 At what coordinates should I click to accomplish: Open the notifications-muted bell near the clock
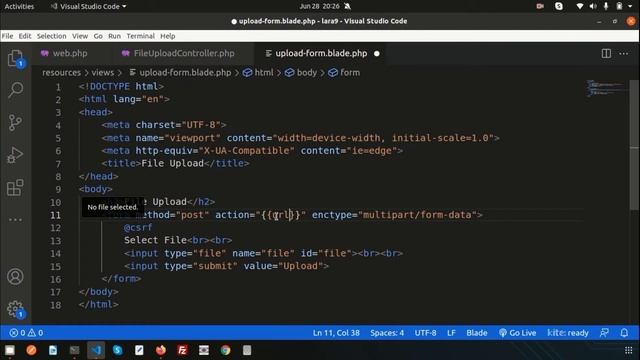tap(347, 6)
